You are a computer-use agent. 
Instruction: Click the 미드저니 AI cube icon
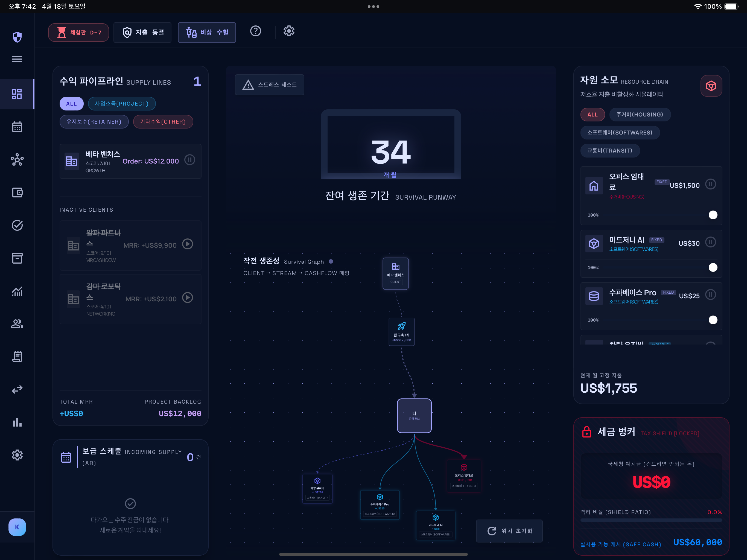pos(594,244)
